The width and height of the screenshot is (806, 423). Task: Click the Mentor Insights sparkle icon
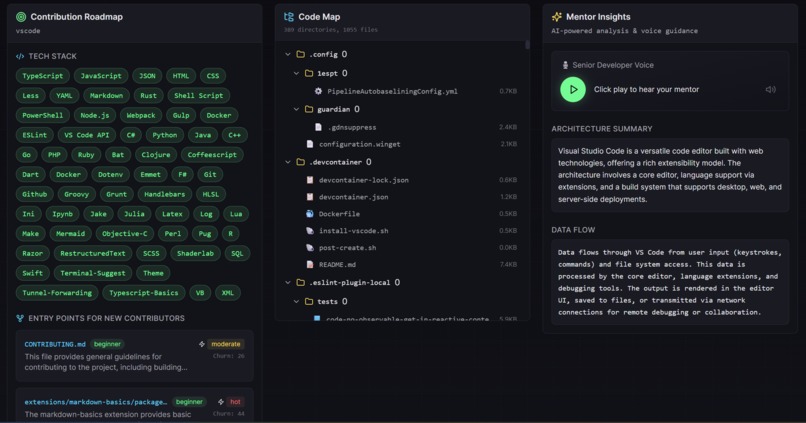[x=557, y=17]
